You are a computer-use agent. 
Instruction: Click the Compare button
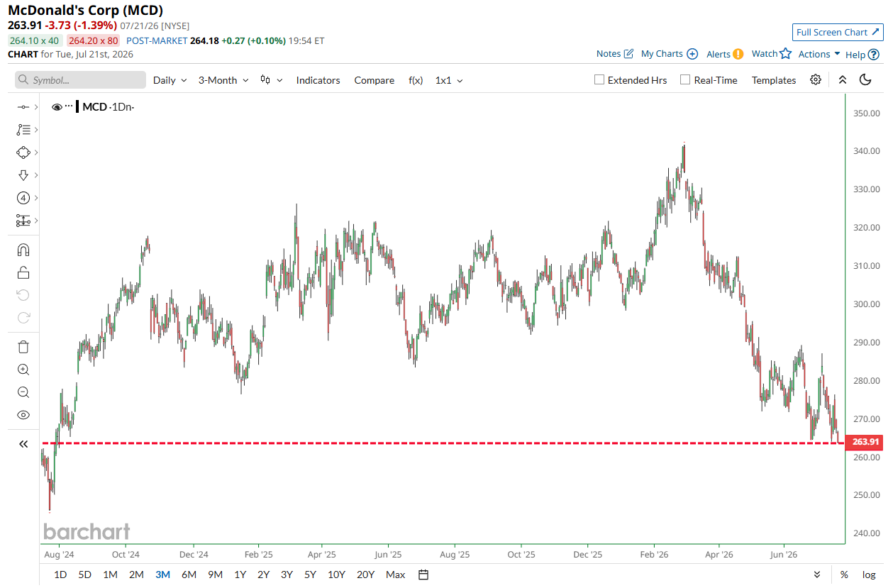point(375,80)
